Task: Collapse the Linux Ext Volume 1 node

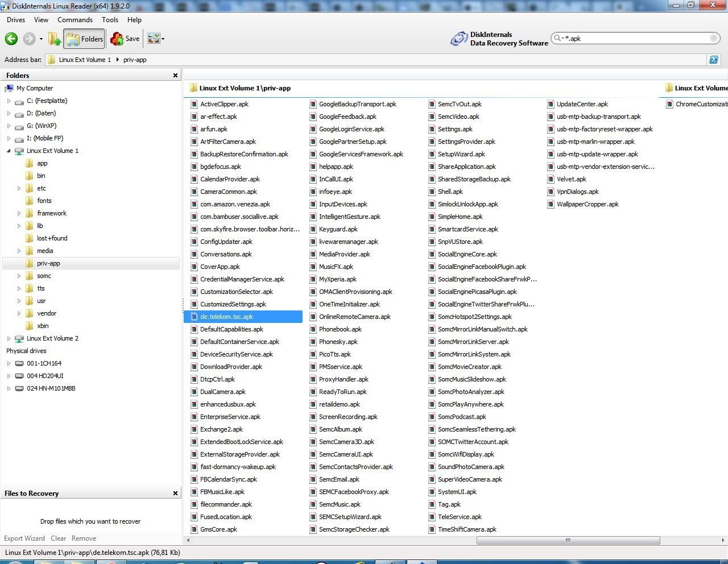Action: [9, 151]
